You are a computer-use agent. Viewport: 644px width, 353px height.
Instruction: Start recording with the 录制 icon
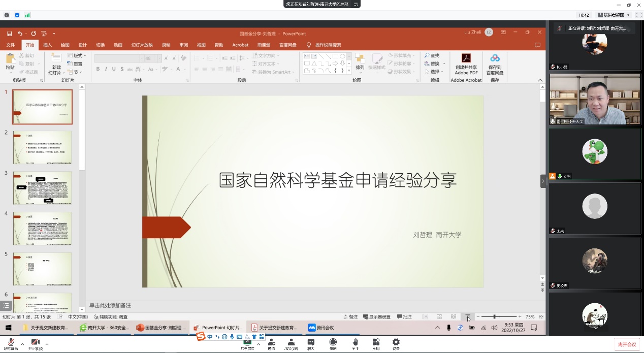[333, 344]
